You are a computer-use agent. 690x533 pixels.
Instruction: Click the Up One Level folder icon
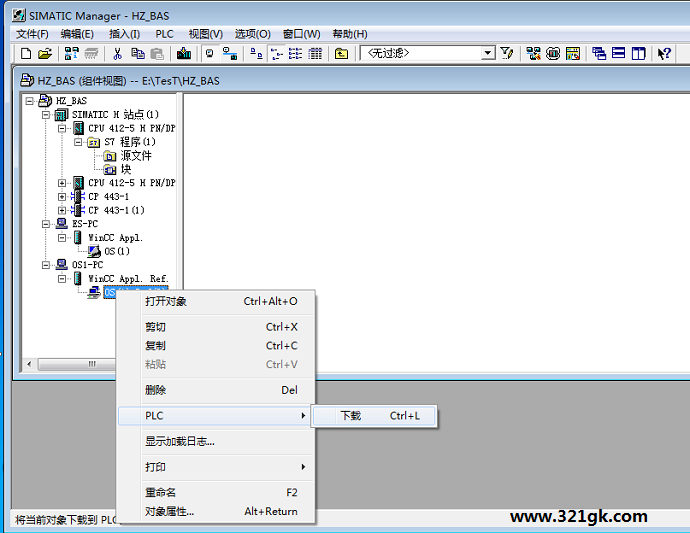click(x=341, y=54)
